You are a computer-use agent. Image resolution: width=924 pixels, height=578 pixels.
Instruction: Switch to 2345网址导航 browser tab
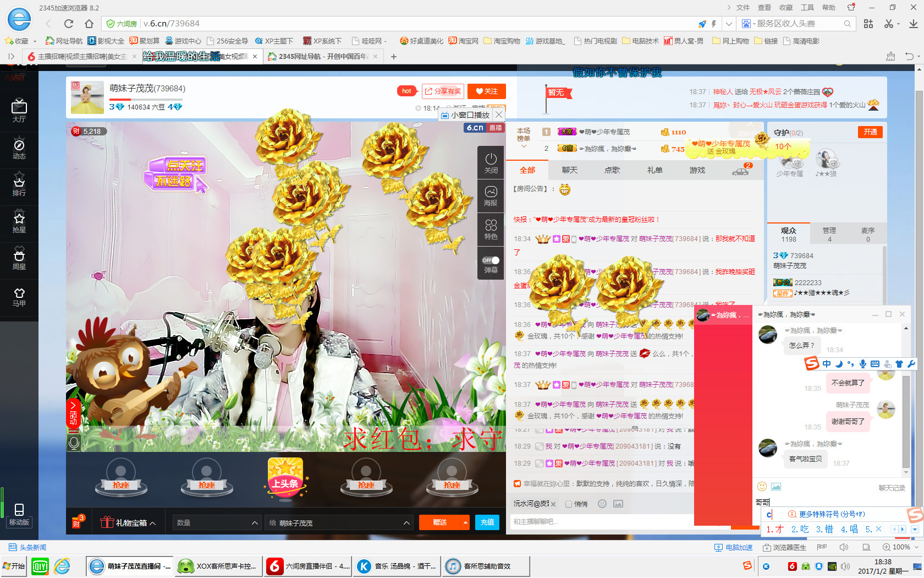323,57
